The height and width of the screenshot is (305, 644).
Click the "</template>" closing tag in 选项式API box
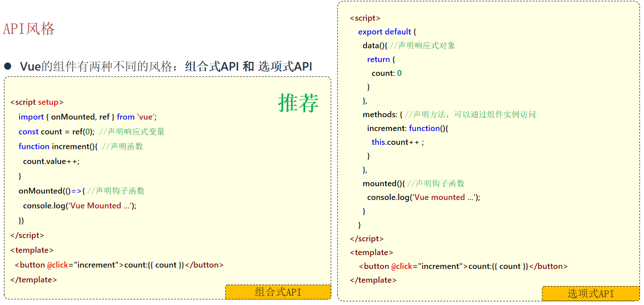pos(373,280)
